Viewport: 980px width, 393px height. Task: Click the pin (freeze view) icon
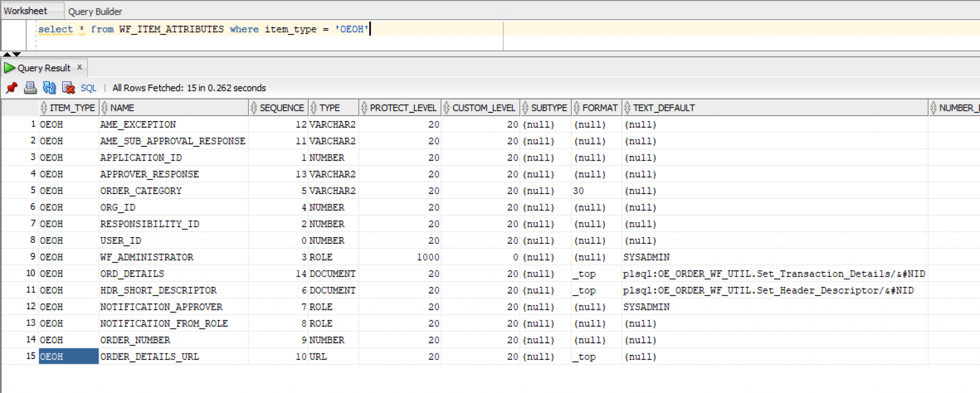coord(11,88)
